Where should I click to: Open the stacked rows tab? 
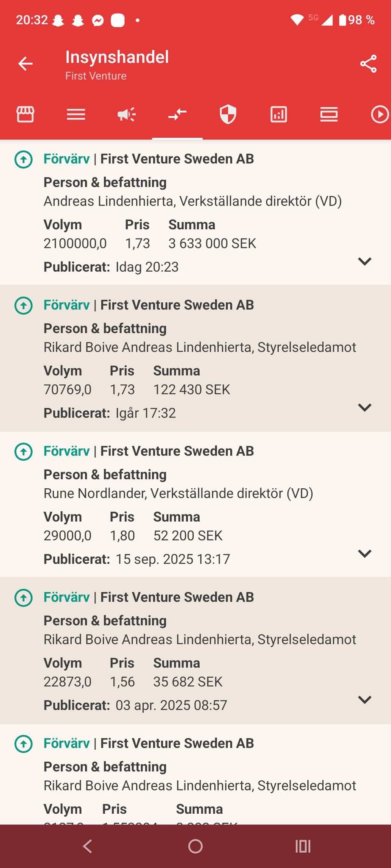tap(329, 114)
